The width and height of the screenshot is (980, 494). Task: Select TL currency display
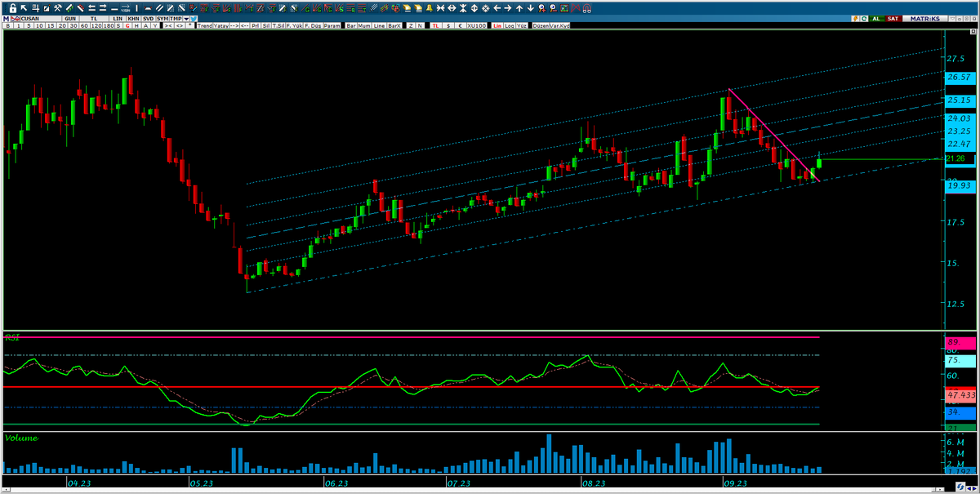(x=435, y=26)
